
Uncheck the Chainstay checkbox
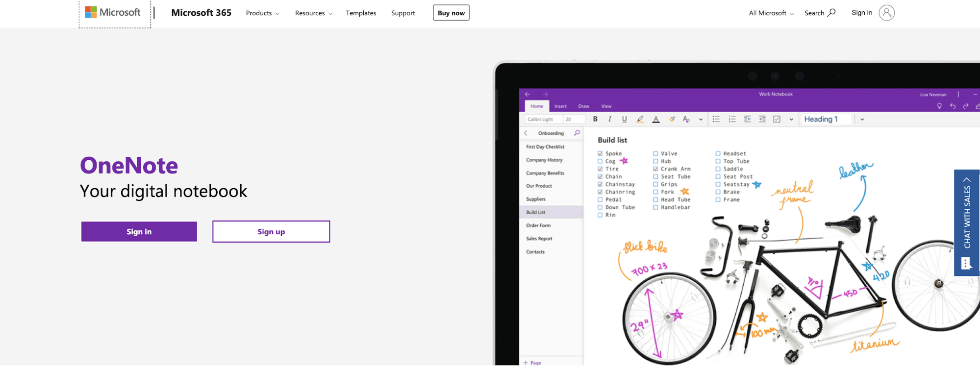click(600, 184)
